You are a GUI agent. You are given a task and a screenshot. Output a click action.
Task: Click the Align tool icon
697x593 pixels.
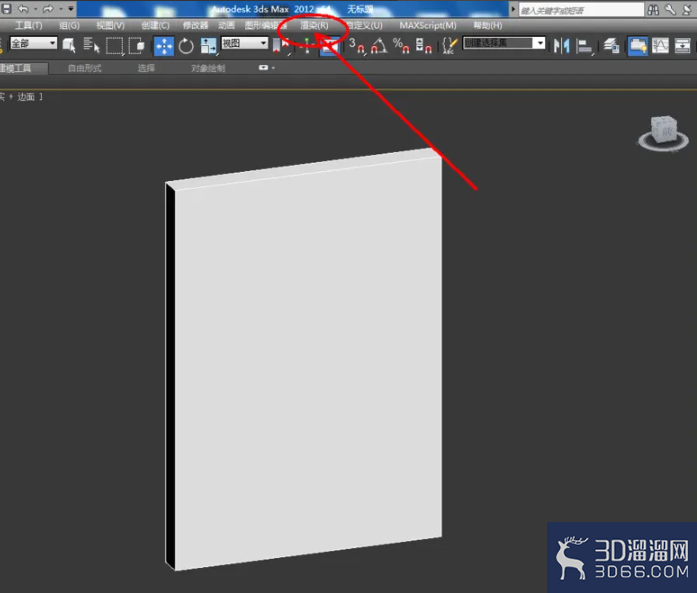pos(585,46)
